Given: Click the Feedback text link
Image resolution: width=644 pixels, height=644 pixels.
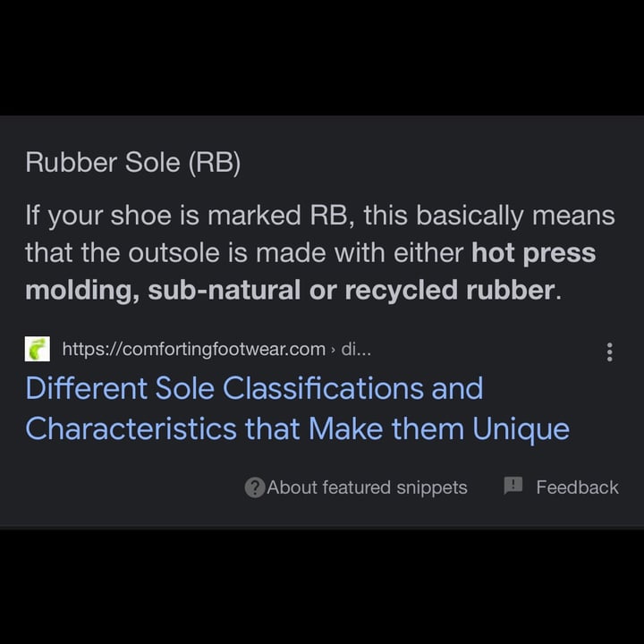Looking at the screenshot, I should click(x=577, y=487).
